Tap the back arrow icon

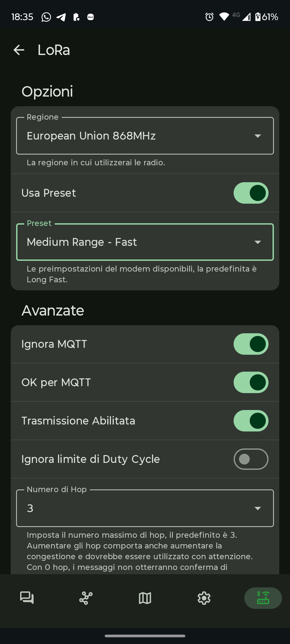click(19, 50)
